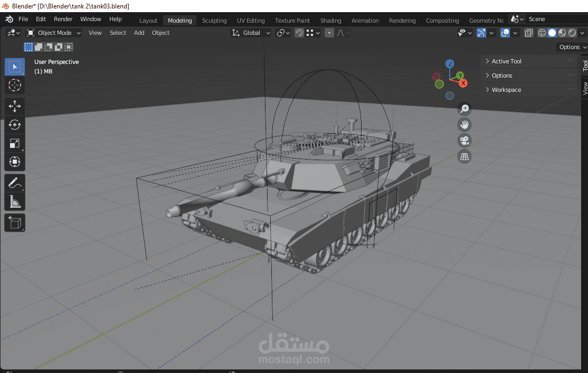
Task: Click the camera view icon
Action: [464, 141]
